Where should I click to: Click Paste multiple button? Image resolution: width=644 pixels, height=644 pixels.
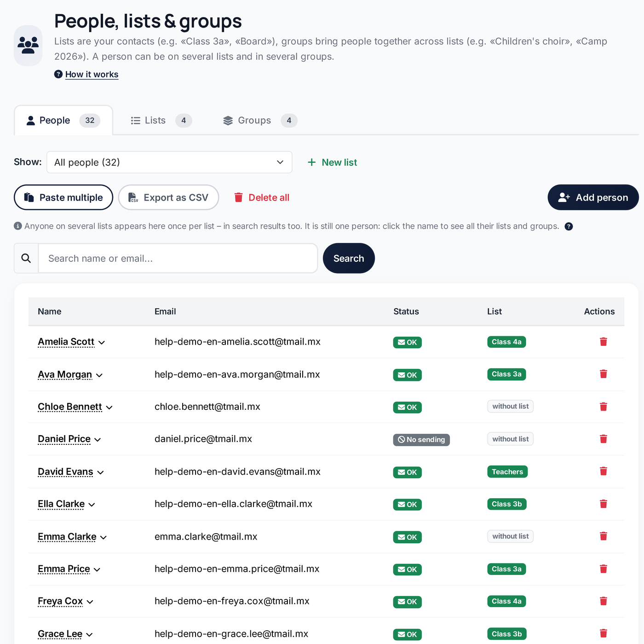pos(63,197)
